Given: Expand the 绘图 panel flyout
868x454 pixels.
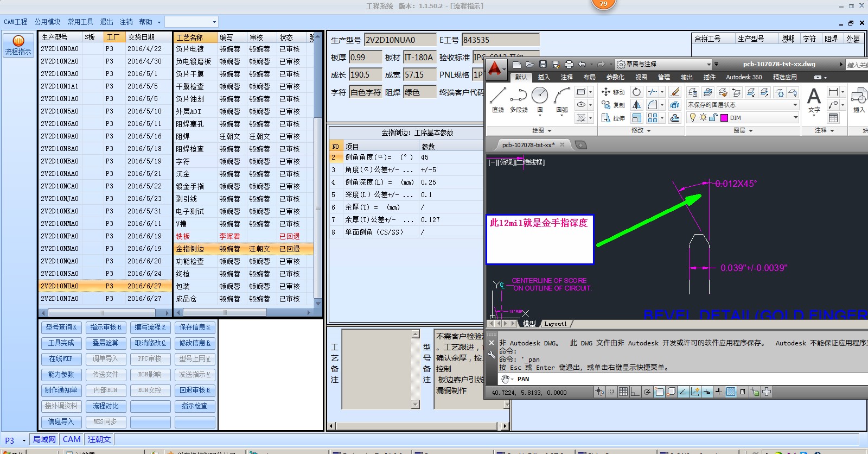Looking at the screenshot, I should pos(541,131).
